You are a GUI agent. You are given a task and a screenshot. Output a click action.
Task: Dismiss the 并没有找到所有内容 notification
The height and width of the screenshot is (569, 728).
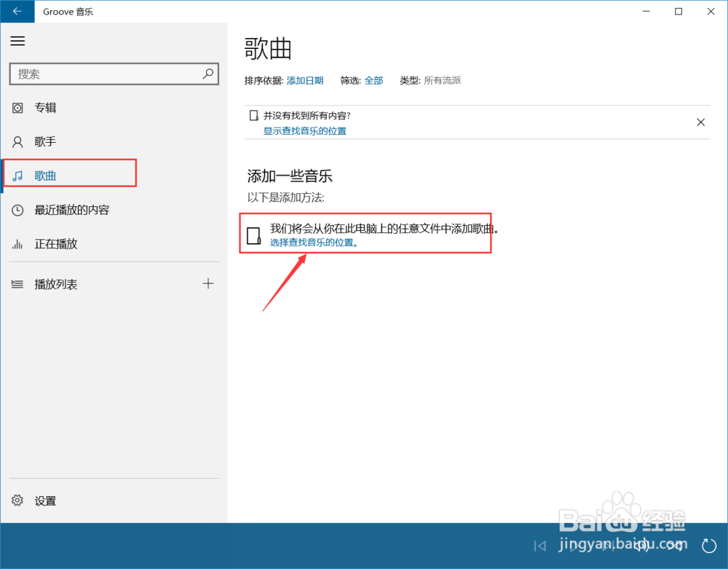tap(700, 122)
